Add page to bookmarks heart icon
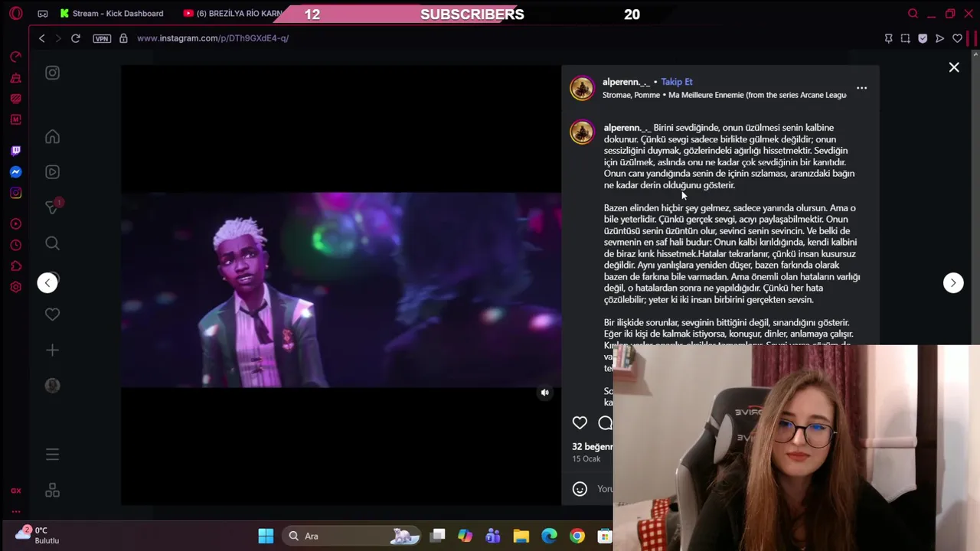980x551 pixels. (957, 38)
